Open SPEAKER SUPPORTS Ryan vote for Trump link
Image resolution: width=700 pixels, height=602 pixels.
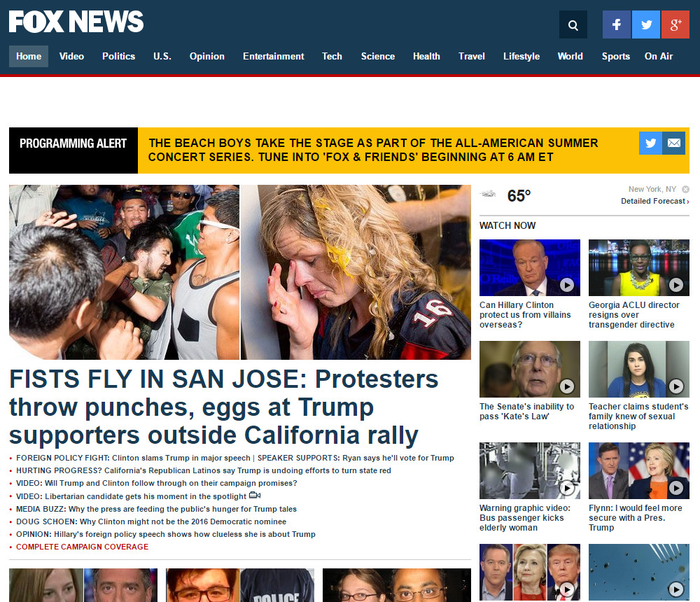[356, 458]
